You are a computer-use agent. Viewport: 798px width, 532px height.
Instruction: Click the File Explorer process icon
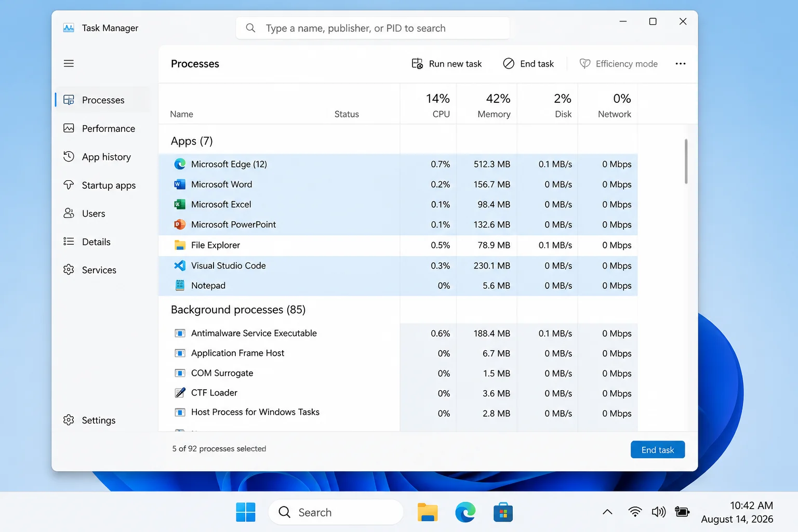180,245
